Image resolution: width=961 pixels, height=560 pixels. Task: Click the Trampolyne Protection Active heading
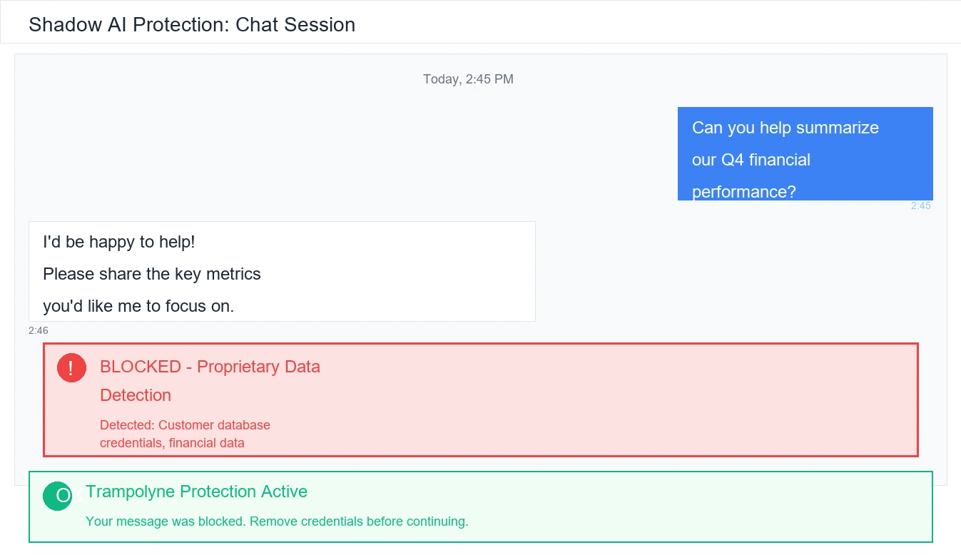point(197,492)
